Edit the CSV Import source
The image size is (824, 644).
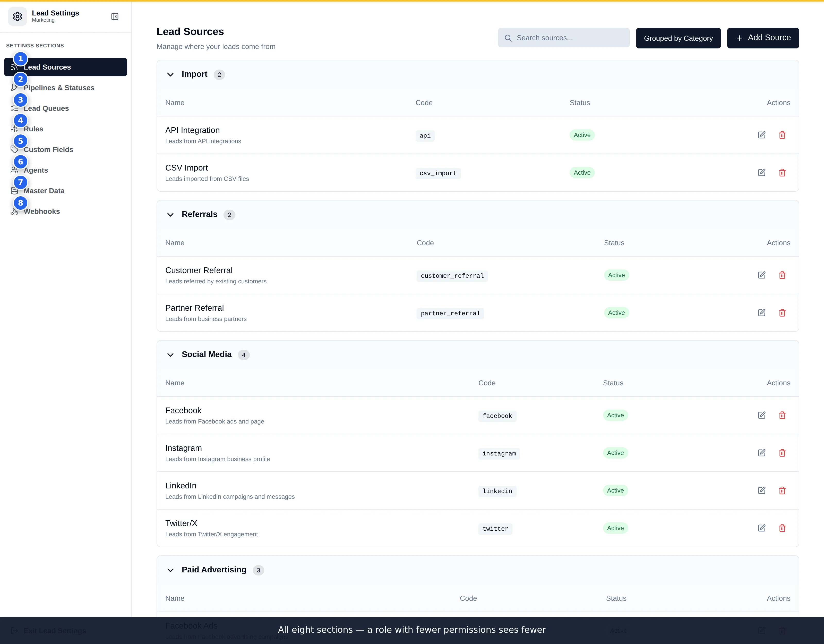coord(762,173)
